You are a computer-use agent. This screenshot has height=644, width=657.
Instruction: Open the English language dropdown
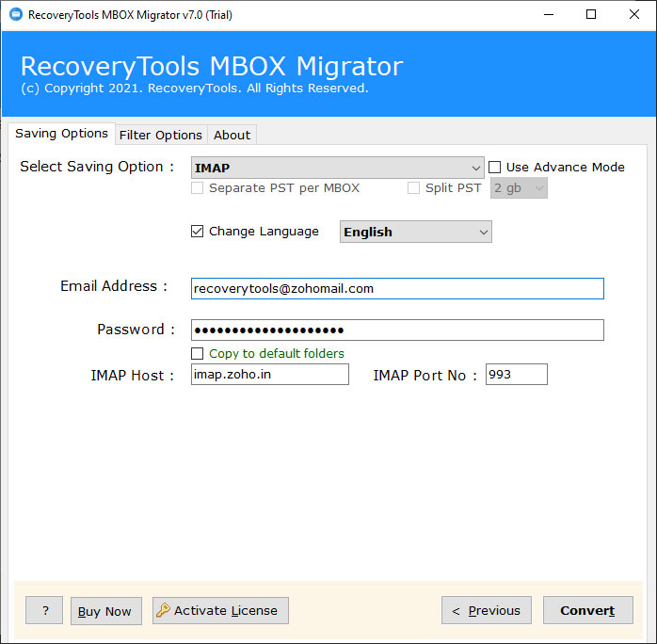click(416, 232)
